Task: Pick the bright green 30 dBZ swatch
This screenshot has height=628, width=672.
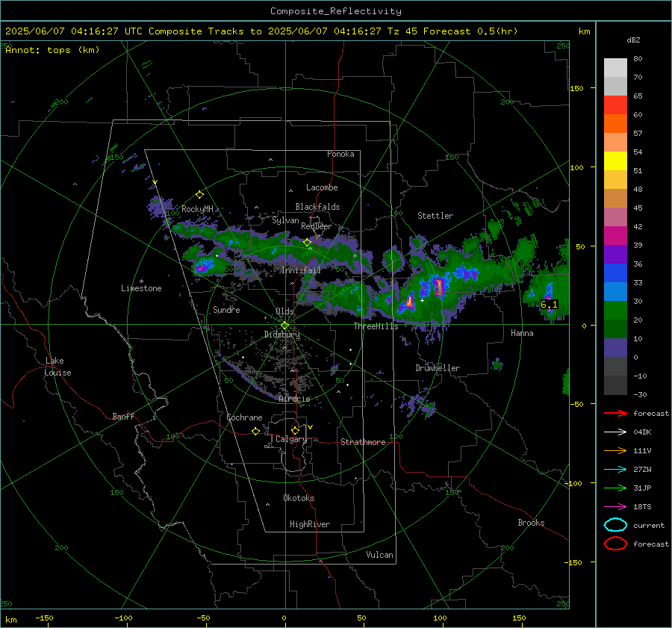Action: coord(615,310)
